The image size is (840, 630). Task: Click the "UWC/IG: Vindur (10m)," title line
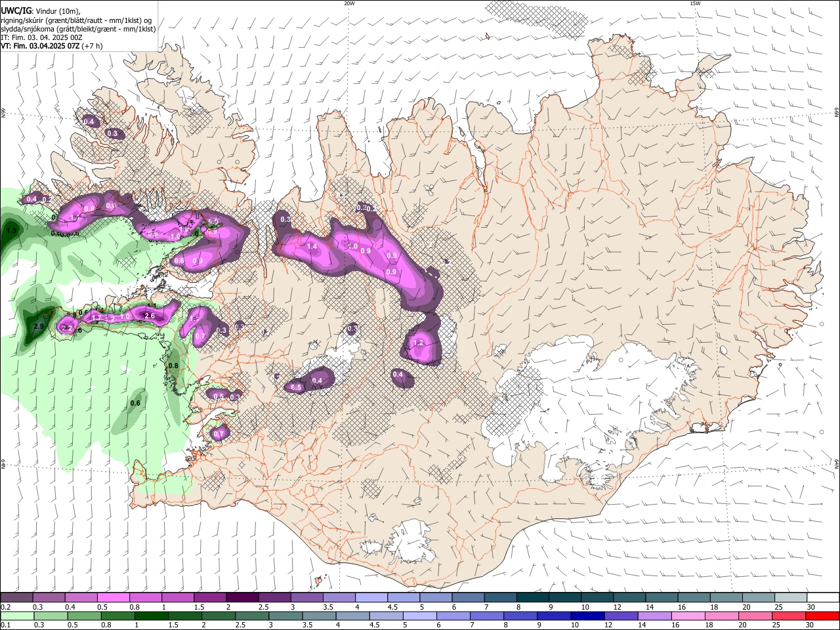(x=40, y=10)
